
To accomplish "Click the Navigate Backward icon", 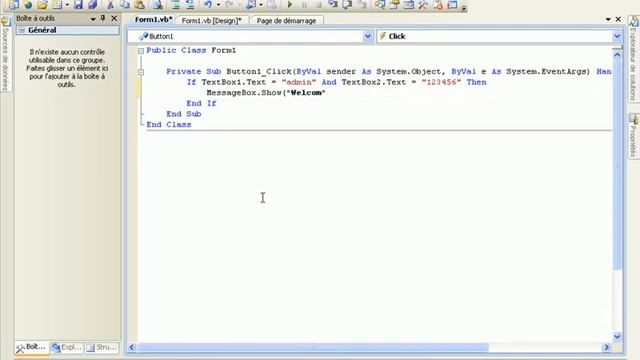I will point(251,4).
